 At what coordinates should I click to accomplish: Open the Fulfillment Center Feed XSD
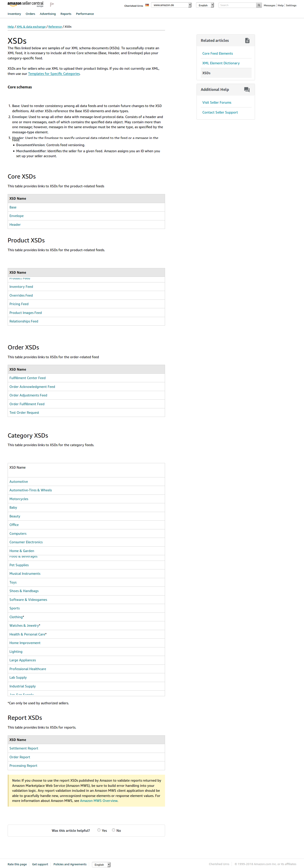[27, 378]
